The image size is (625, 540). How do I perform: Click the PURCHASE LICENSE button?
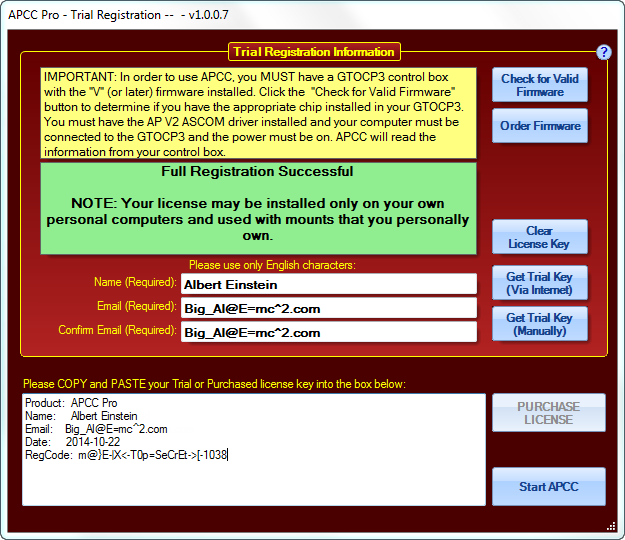click(548, 413)
